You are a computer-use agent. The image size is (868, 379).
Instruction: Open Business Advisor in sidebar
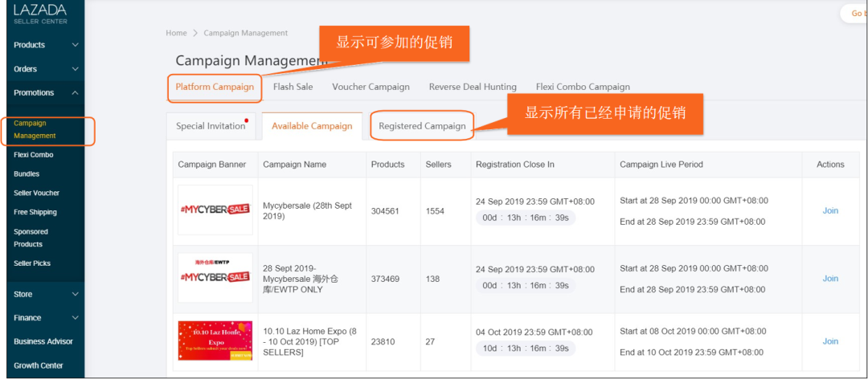[43, 342]
